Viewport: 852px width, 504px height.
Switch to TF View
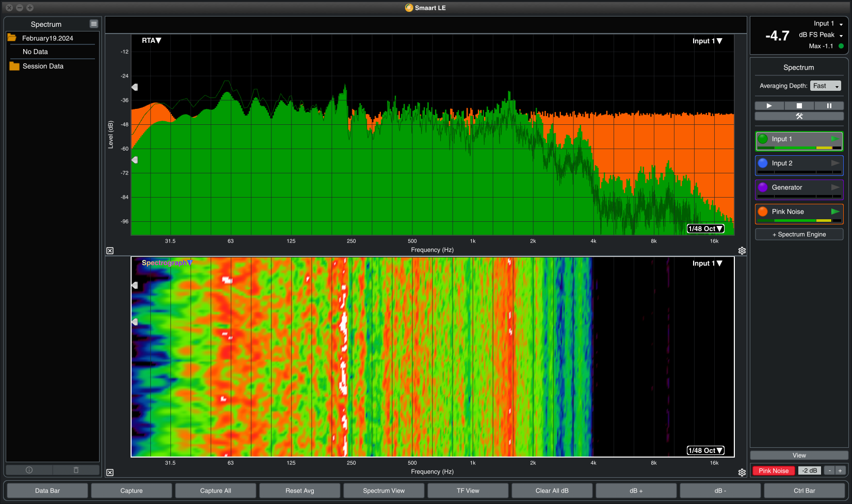[x=468, y=491]
